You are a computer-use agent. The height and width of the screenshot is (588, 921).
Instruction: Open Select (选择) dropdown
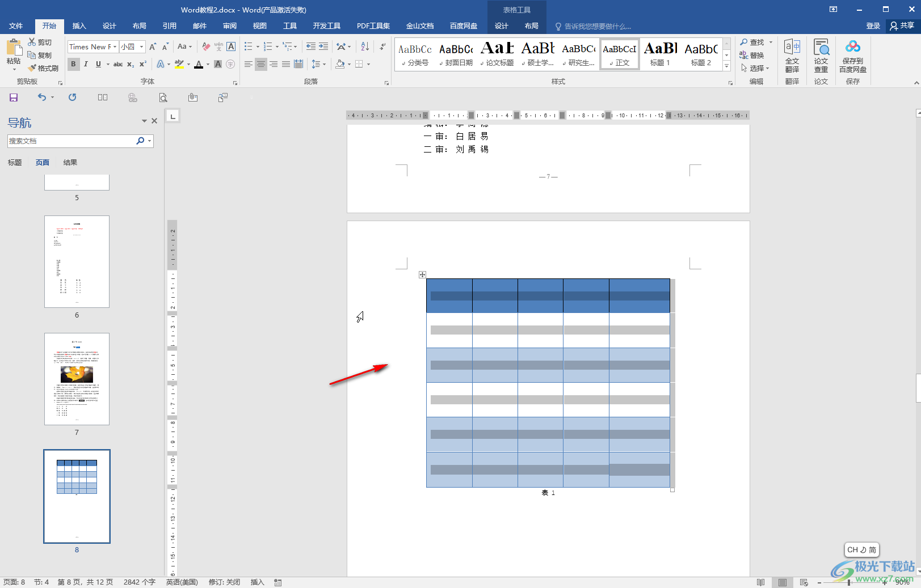755,68
